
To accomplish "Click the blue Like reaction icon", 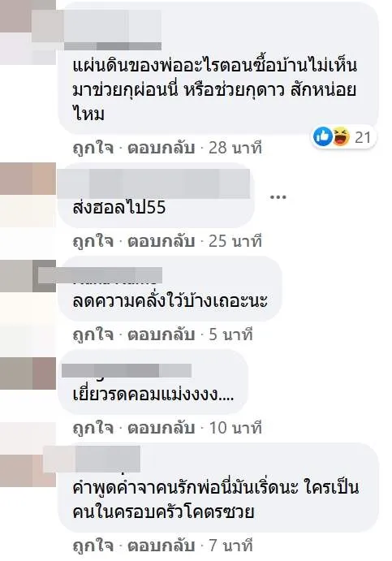I will 323,136.
